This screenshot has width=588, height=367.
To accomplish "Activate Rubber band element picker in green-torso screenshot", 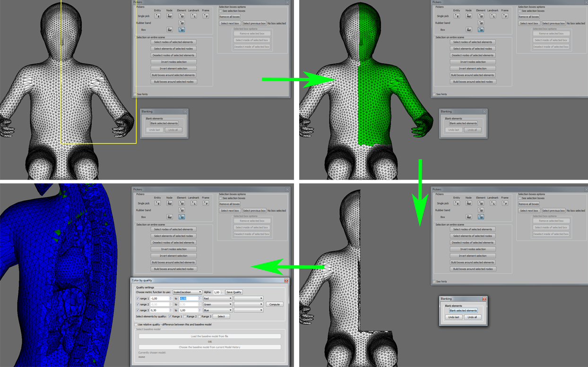I will (x=481, y=23).
